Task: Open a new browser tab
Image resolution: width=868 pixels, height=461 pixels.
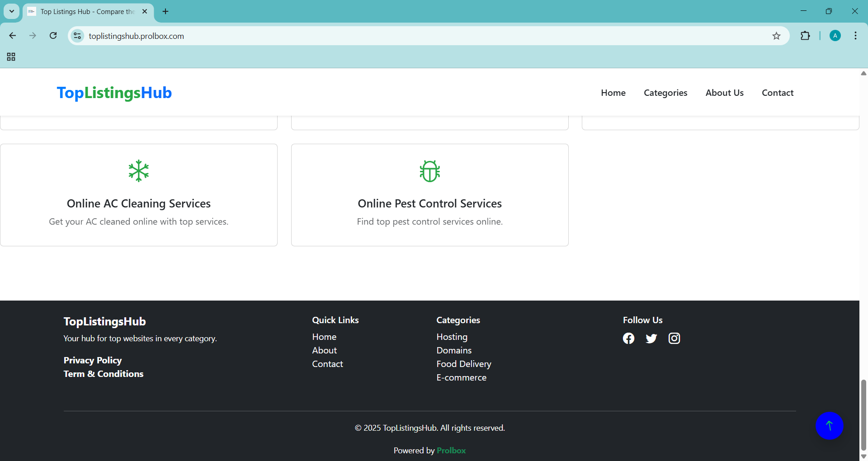Action: [165, 11]
